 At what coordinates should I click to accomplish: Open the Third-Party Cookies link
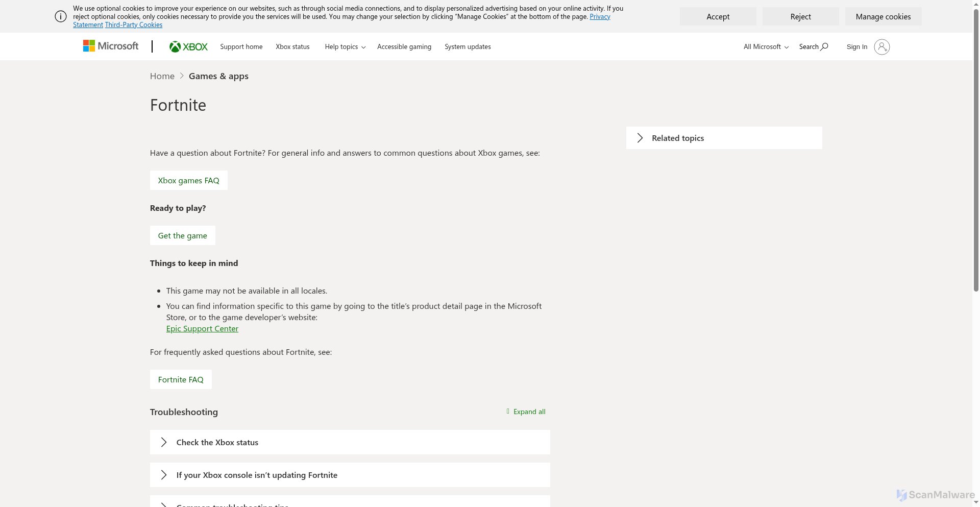coord(134,25)
